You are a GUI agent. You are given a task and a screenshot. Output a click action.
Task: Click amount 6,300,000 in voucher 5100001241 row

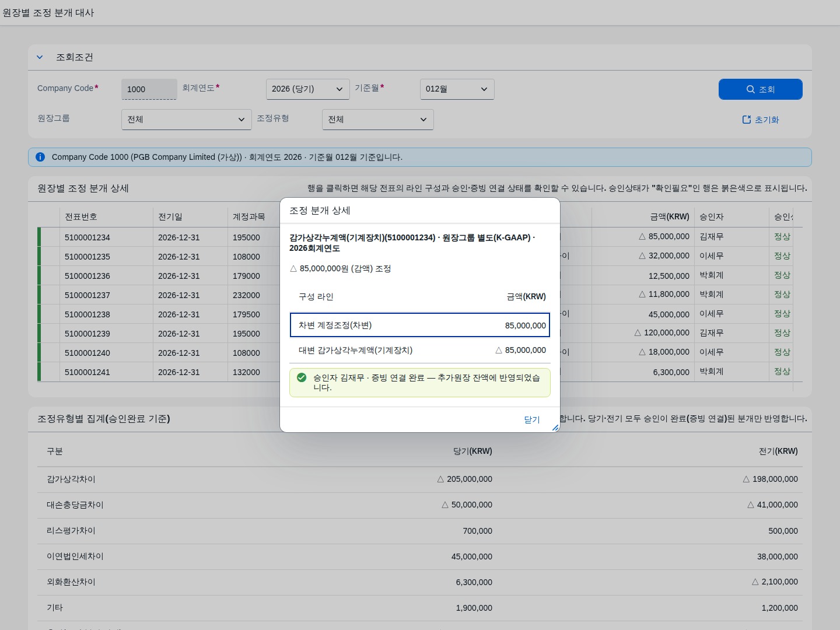[x=671, y=372]
